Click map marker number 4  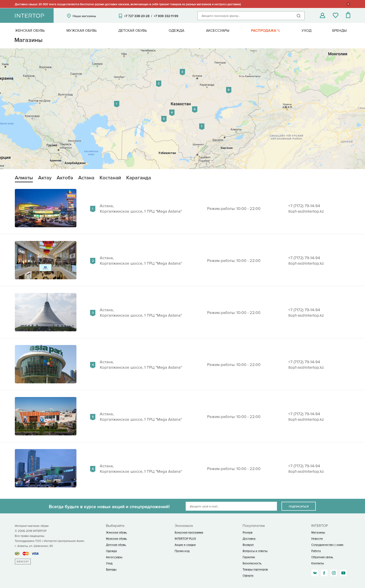pos(172,112)
